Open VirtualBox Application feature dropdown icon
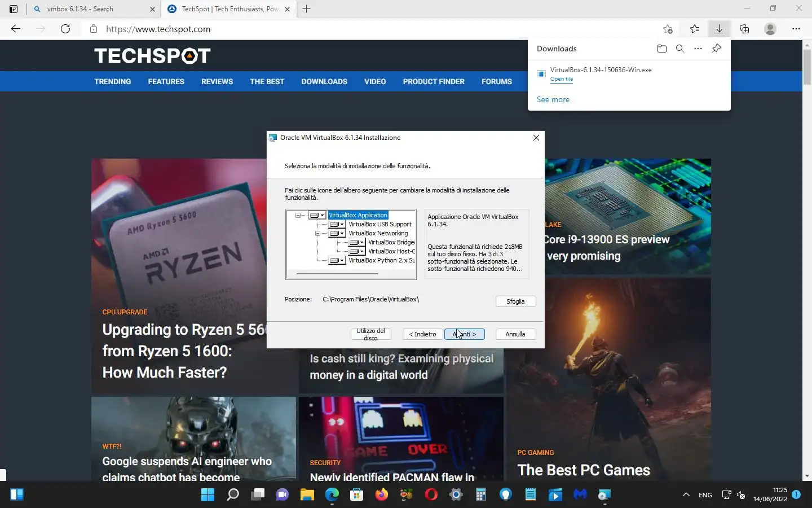Image resolution: width=812 pixels, height=508 pixels. [317, 215]
